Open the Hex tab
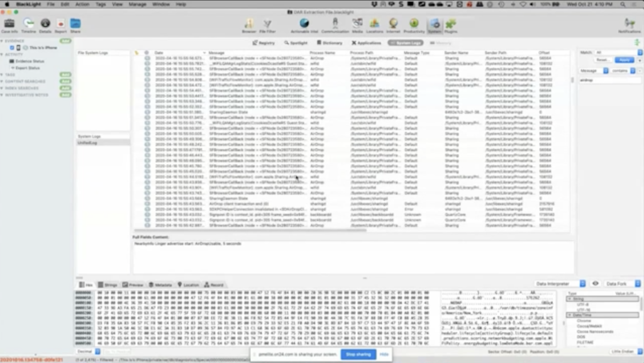Screen dimensions: 644x363 [x=86, y=284]
